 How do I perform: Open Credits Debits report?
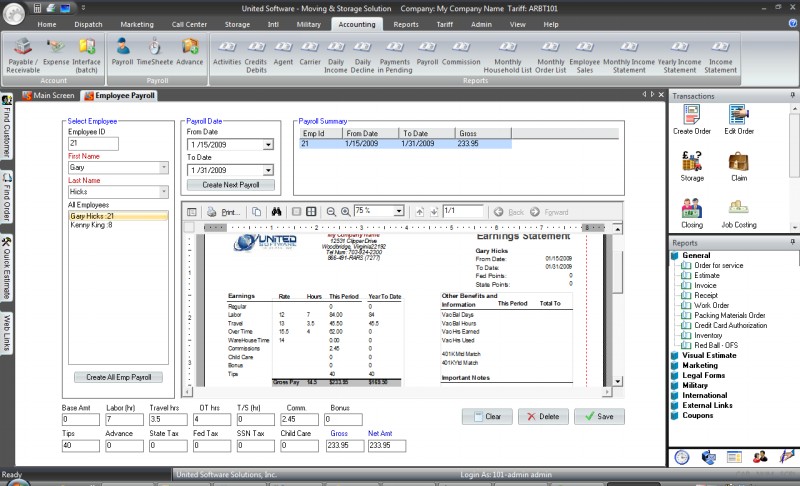point(256,56)
